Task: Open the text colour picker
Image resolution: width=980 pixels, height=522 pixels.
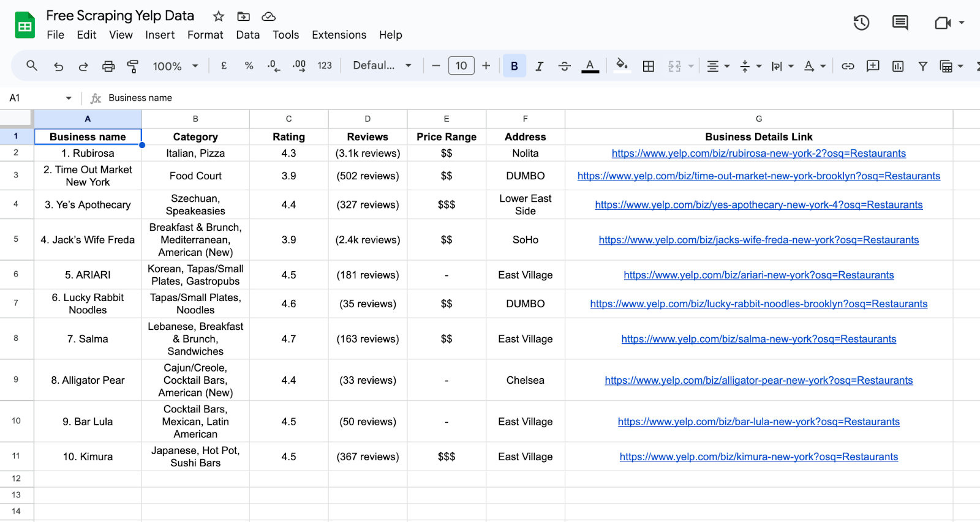Action: pyautogui.click(x=590, y=66)
